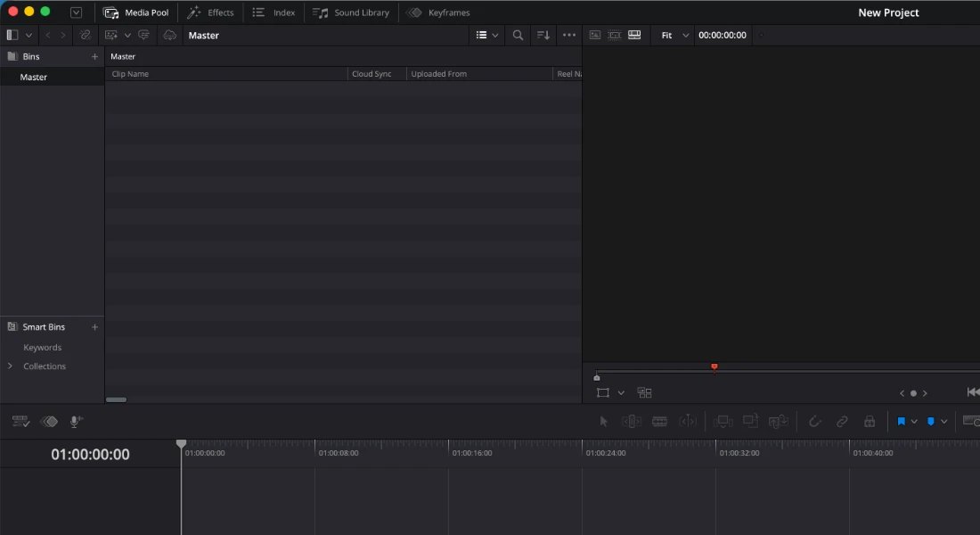
Task: Click the insert clip icon
Action: point(723,422)
